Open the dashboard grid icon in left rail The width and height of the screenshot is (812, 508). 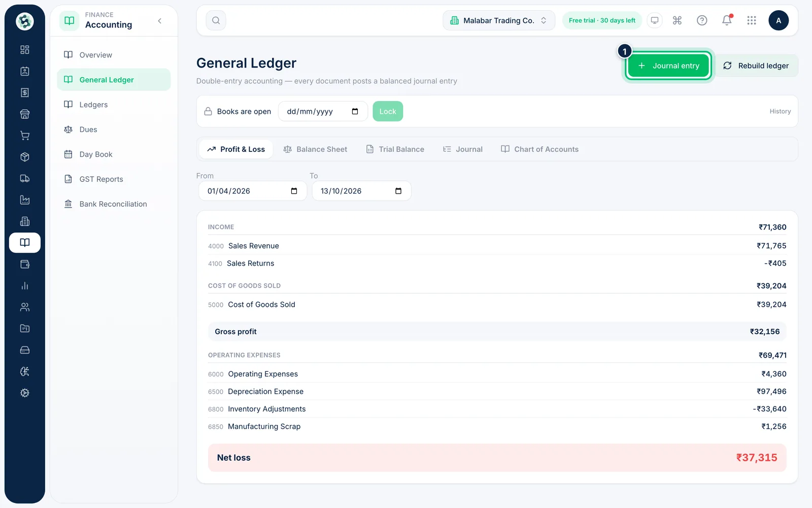[x=24, y=50]
